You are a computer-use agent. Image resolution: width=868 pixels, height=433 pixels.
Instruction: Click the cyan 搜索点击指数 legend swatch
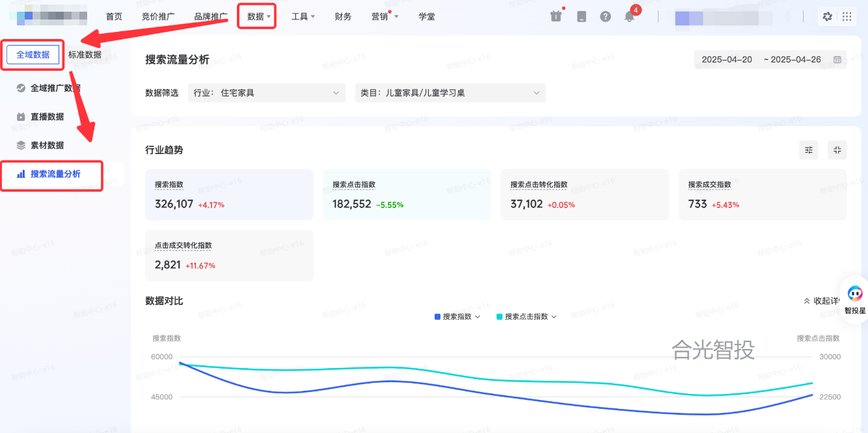[x=500, y=317]
